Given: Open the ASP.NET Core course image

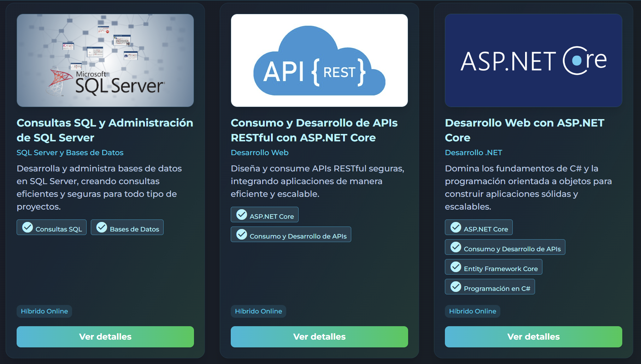Looking at the screenshot, I should coord(534,60).
